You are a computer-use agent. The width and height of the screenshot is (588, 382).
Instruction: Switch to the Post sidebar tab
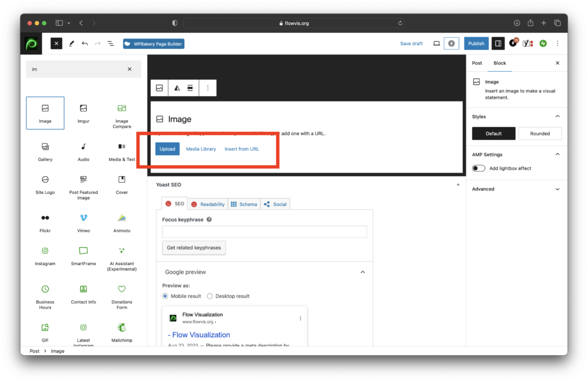point(477,63)
